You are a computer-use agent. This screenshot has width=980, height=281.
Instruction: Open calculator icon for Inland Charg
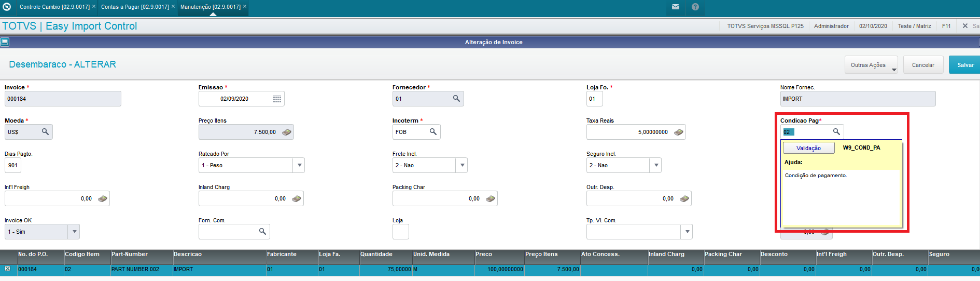pos(297,198)
